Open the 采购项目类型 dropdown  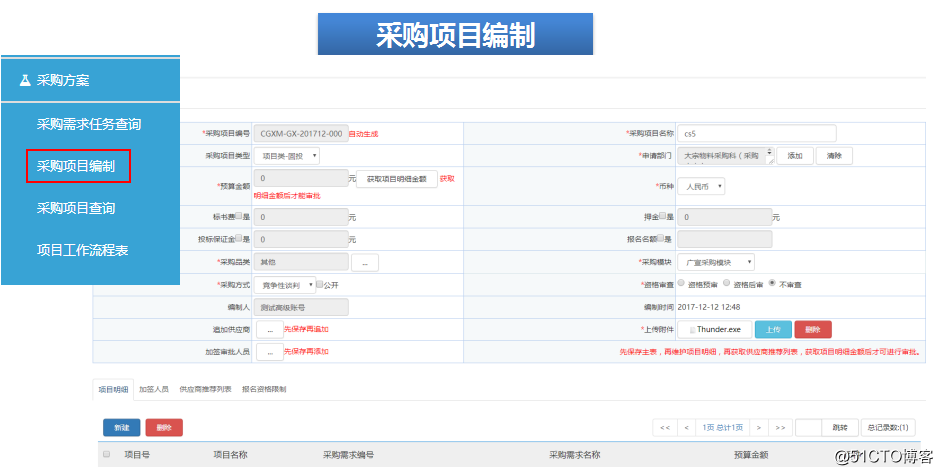click(x=287, y=156)
